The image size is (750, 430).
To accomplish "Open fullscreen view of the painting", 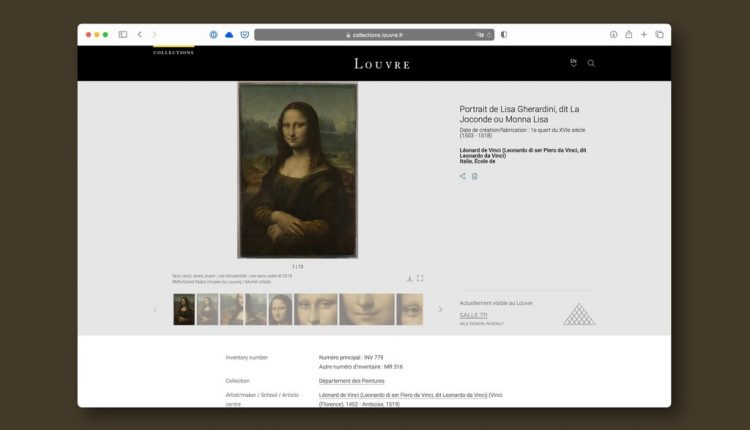I will click(x=420, y=278).
